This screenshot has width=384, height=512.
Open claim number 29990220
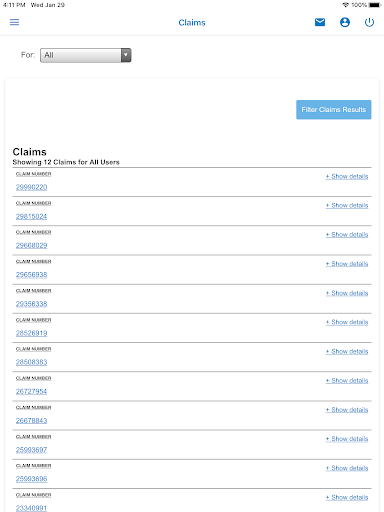[x=31, y=187]
